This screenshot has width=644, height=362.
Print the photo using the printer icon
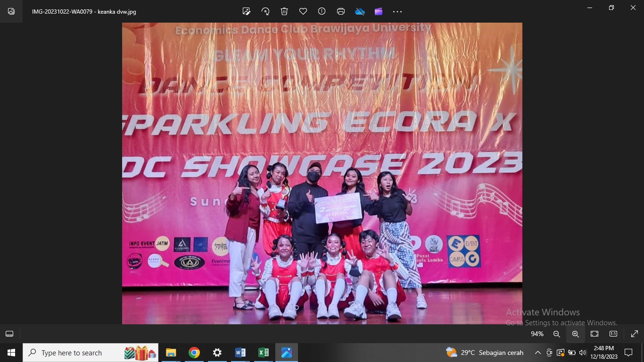[341, 11]
